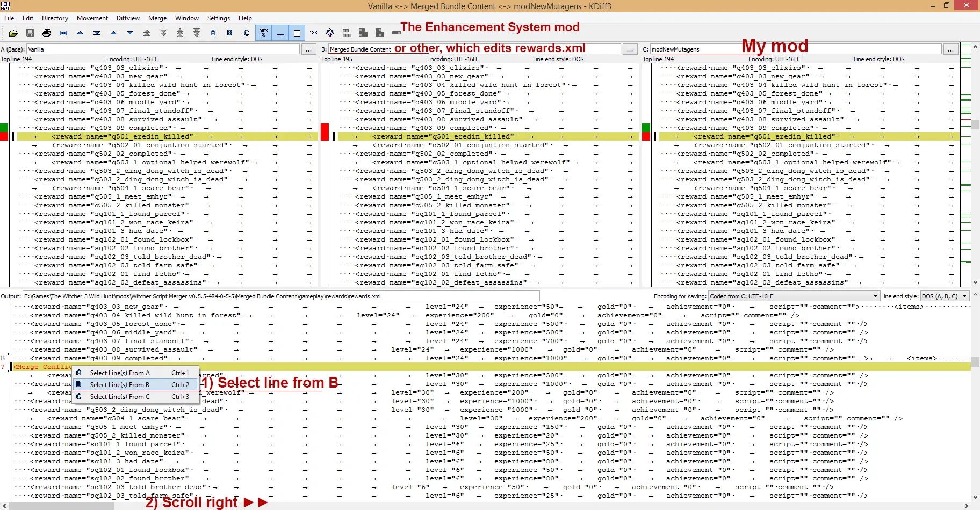
Task: Choose Select Line(s) From C in context menu
Action: tap(136, 396)
